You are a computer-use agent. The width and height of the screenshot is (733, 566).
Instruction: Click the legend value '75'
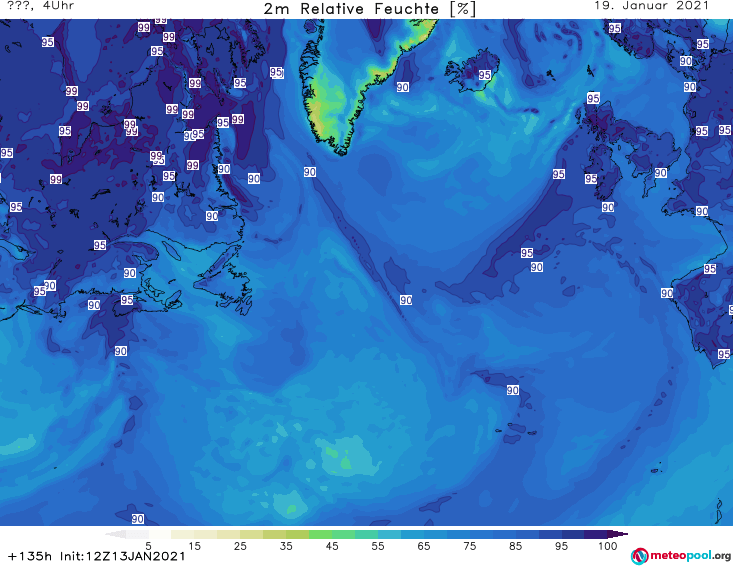[469, 546]
